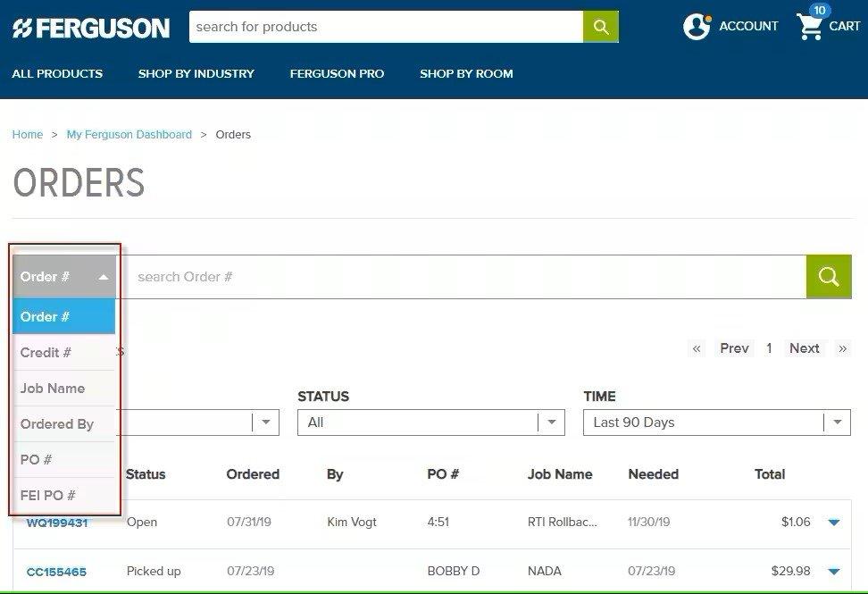Select Order # option in dropdown list
Viewport: 868px width, 594px height.
coord(63,317)
